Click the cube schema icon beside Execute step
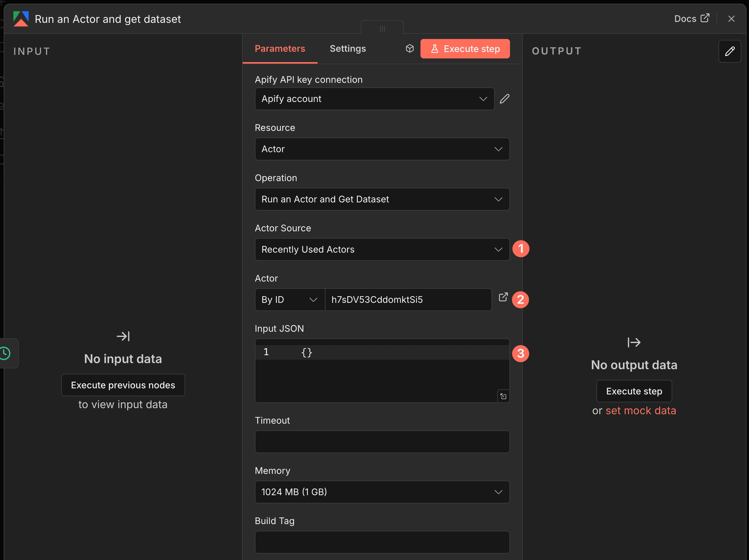The height and width of the screenshot is (560, 749). [410, 48]
